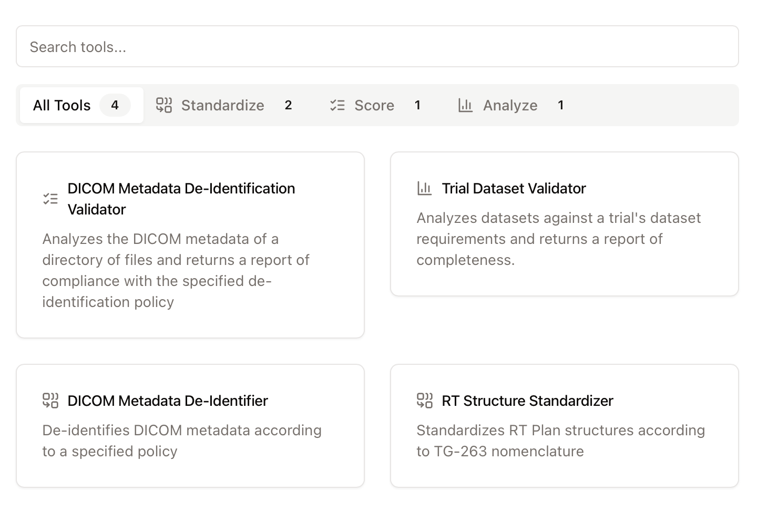Screen dimensions: 758x532
Task: Click the DICOM Metadata De-Identifier card icon
Action: click(x=50, y=401)
